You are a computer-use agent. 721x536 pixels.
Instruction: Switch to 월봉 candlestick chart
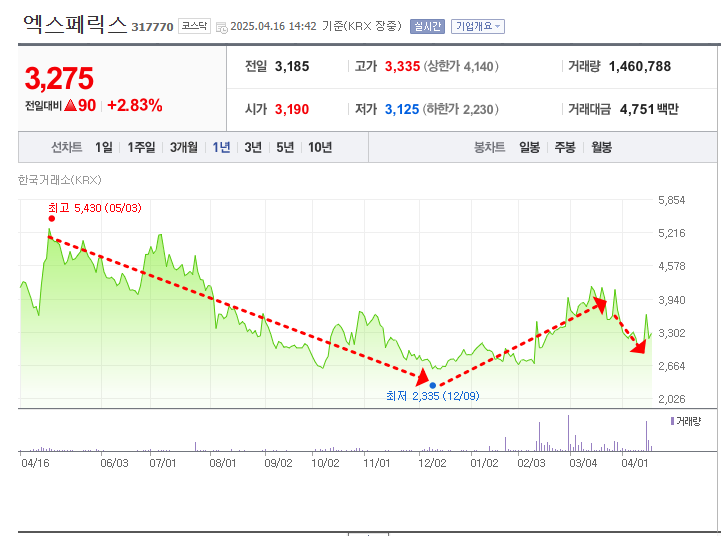point(601,147)
